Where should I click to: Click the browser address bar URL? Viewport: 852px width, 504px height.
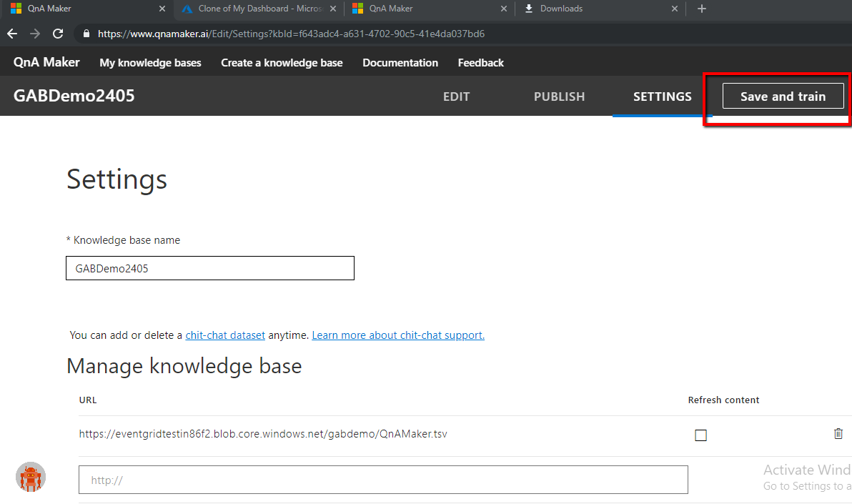click(x=291, y=34)
